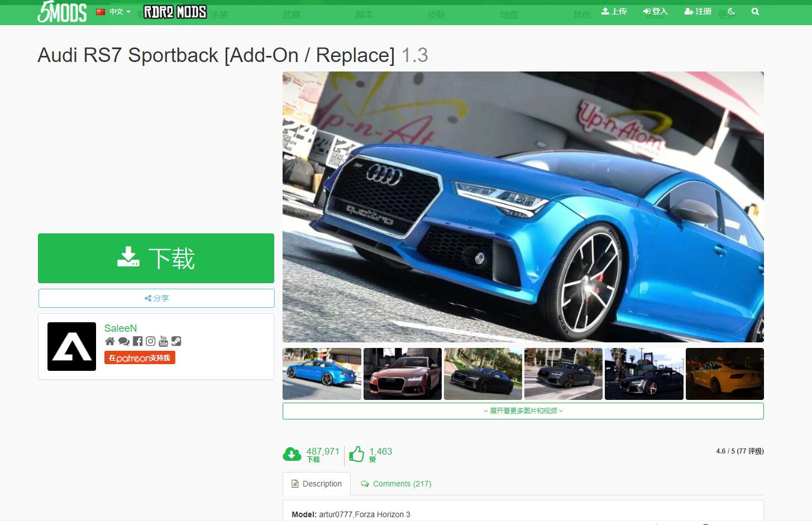
Task: Open search with magnifier icon
Action: (x=755, y=11)
